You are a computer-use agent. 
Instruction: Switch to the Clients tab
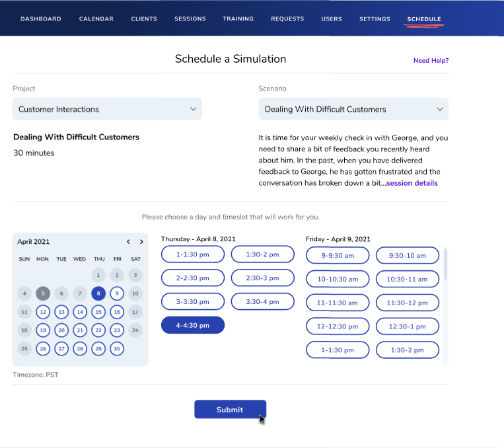click(x=144, y=19)
